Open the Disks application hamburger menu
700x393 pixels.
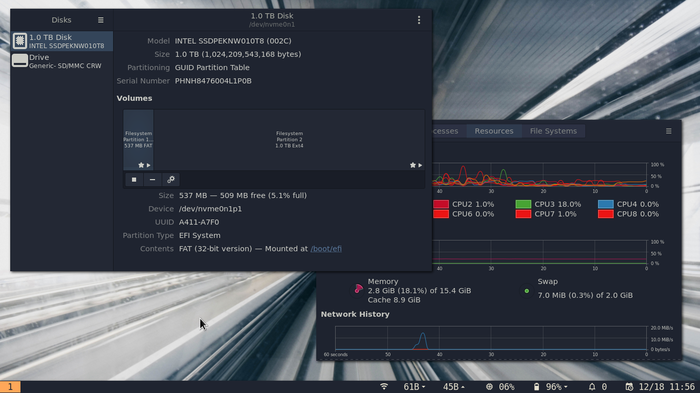tap(100, 20)
